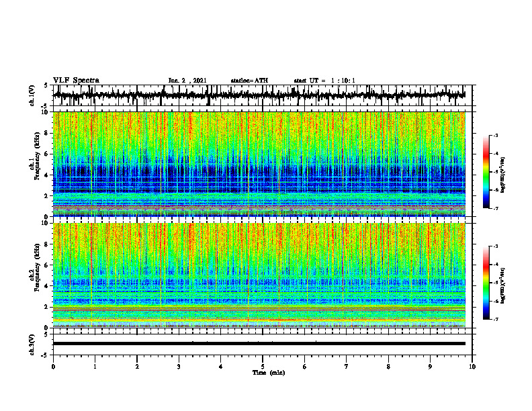This screenshot has width=532, height=411.
Task: Select the date text "Jan. 2, 2021"
Action: 187,81
